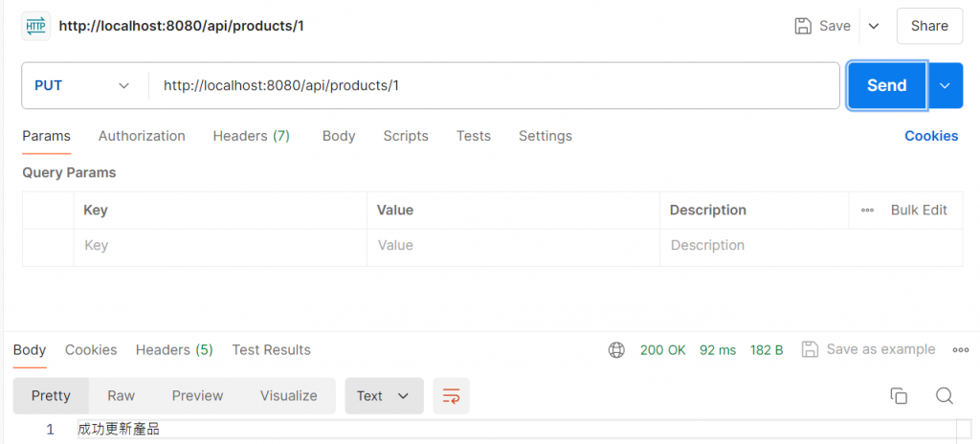The height and width of the screenshot is (444, 980).
Task: Click the Share button
Action: (x=929, y=26)
